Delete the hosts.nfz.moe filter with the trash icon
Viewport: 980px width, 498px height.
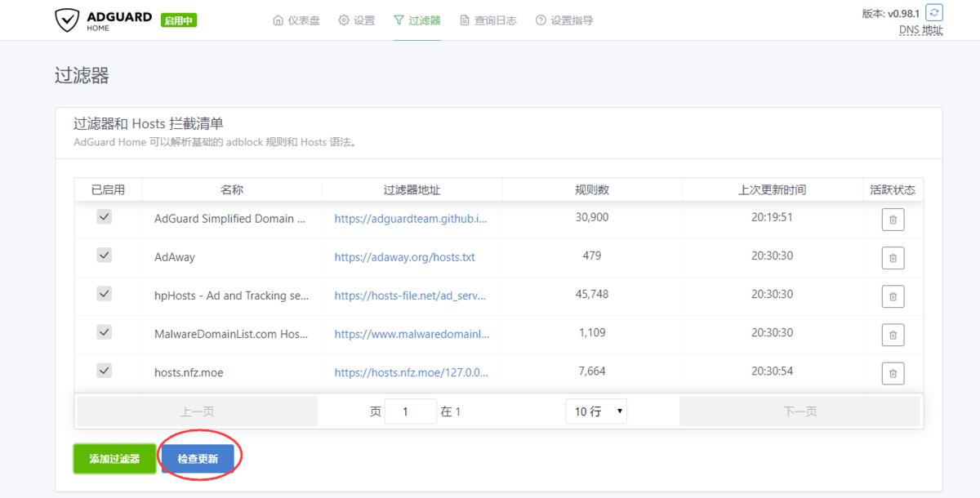[x=893, y=372]
